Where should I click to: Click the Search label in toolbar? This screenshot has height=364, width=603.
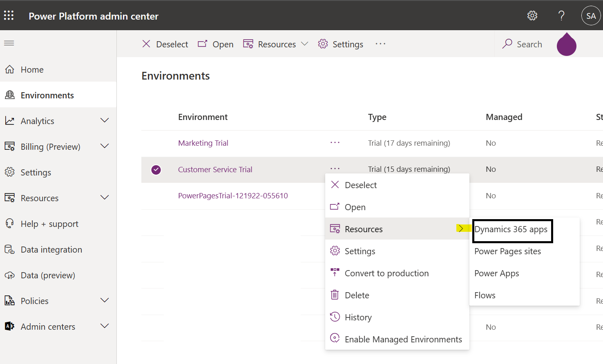[529, 44]
